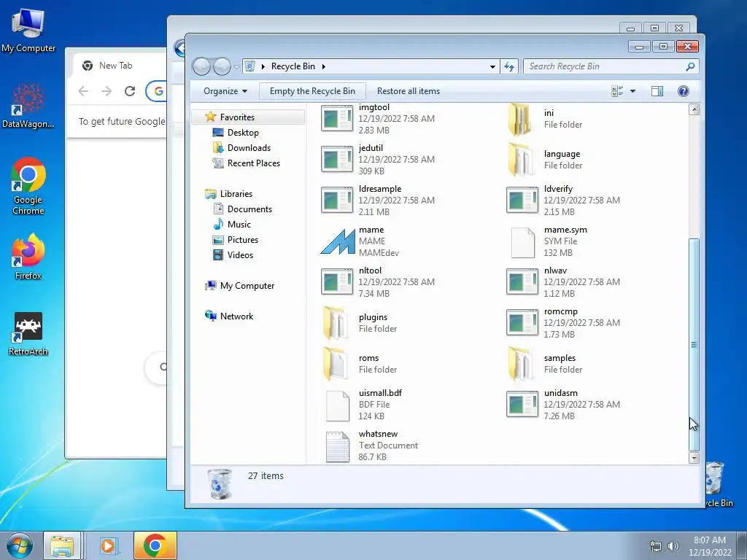Screen dimensions: 747x560
Task: Expand the view options dropdown arrow
Action: [x=632, y=91]
